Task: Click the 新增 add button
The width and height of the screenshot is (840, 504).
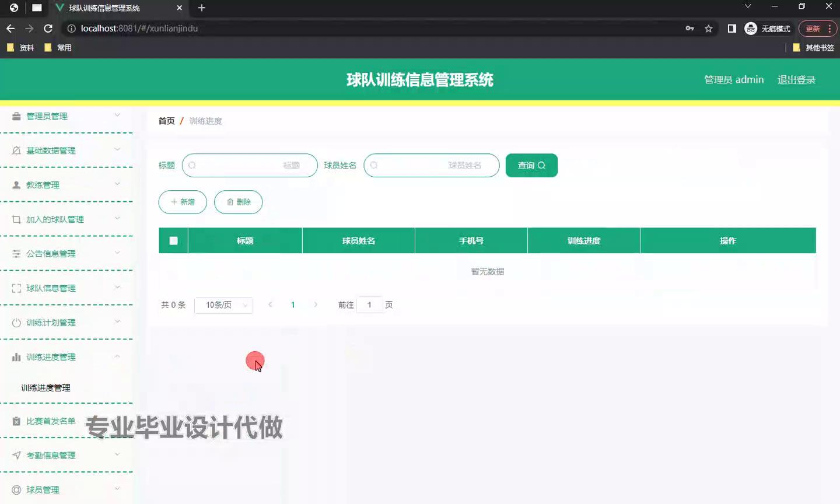Action: click(183, 202)
